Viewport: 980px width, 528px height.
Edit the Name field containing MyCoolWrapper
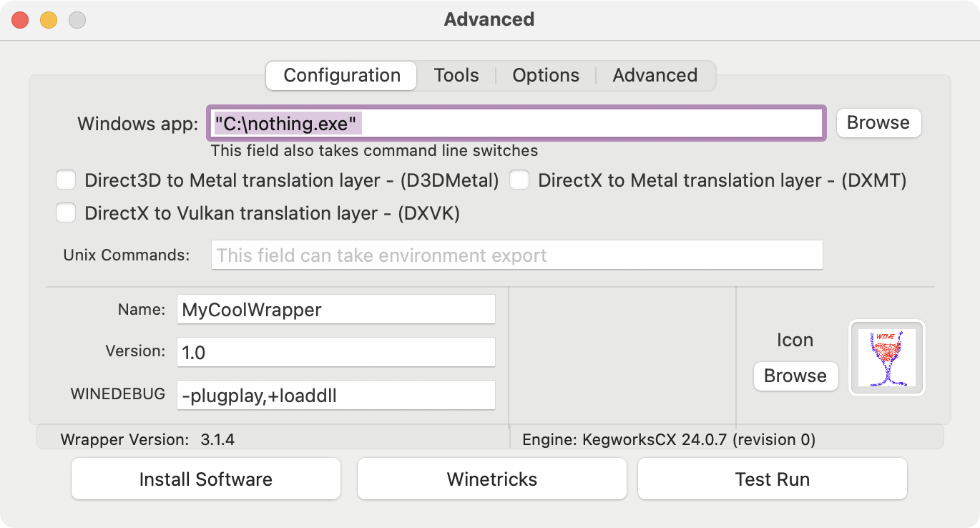335,310
